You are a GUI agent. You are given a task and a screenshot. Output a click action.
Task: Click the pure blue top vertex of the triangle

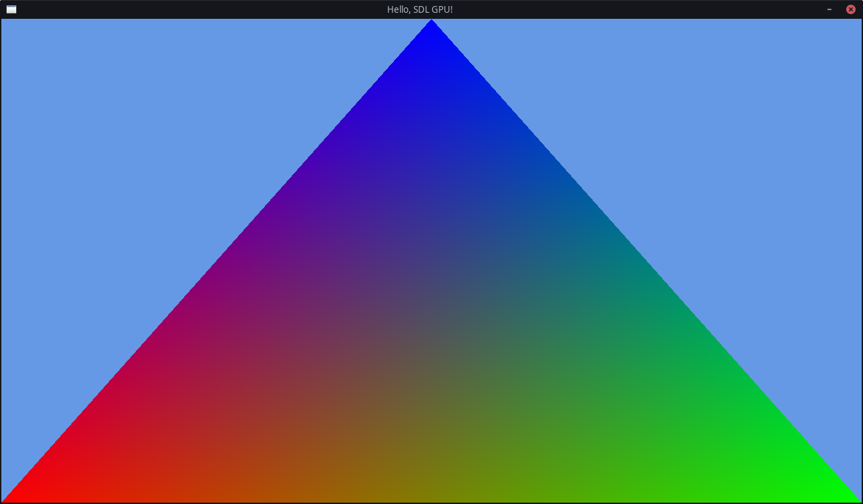[x=431, y=28]
